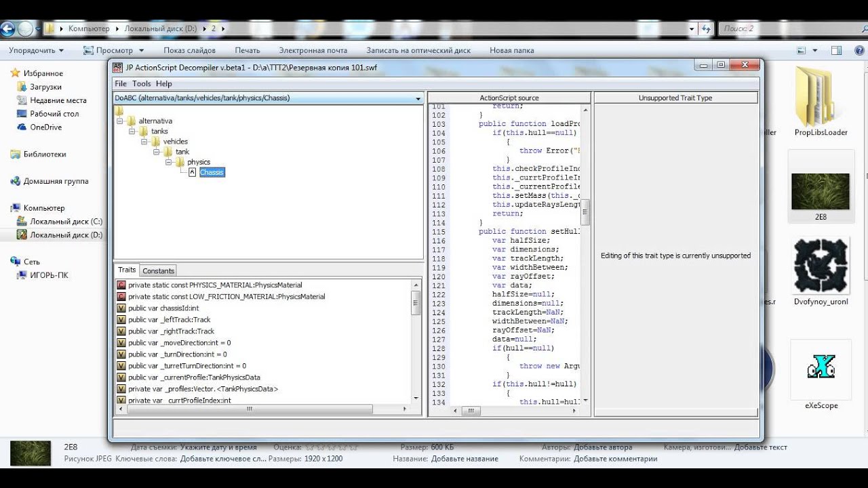Open address bar history dropdown arrow

click(692, 28)
